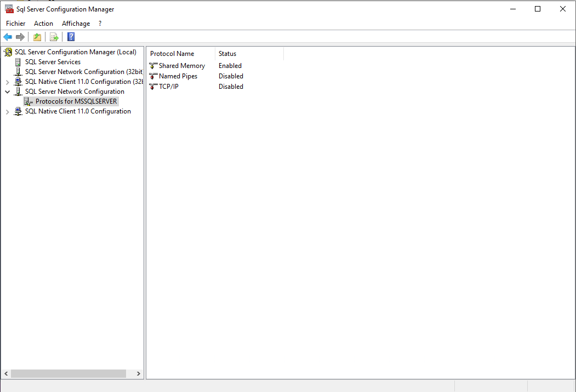Click the Disabled status of TCP/IP
Viewport: 576px width, 392px height.
click(x=231, y=86)
